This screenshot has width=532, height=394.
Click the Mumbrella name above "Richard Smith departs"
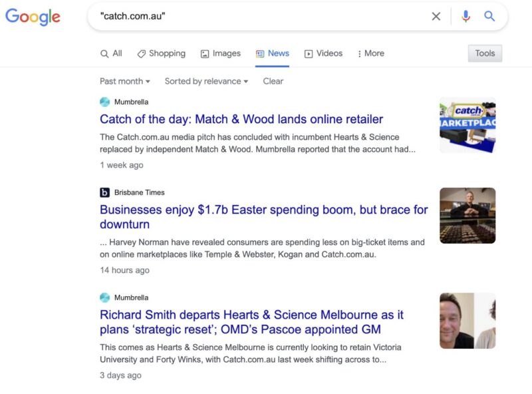(x=131, y=297)
